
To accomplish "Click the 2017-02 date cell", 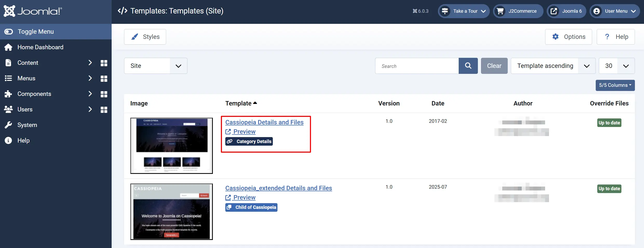I will click(x=438, y=121).
